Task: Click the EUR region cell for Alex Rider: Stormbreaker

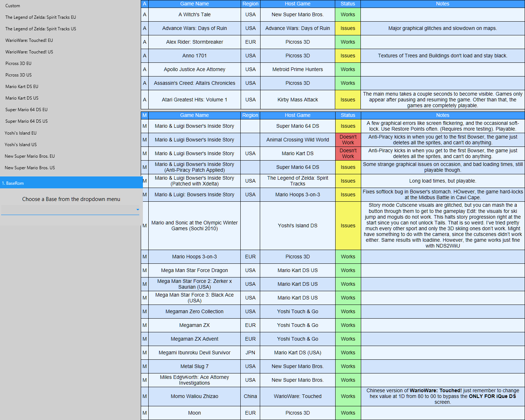Action: point(250,42)
